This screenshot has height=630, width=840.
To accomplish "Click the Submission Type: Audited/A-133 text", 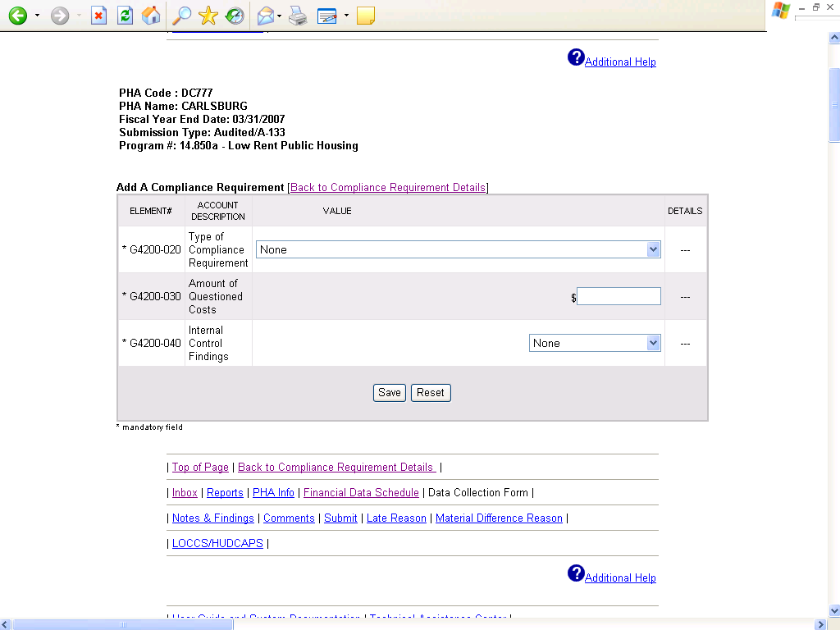I will (x=202, y=132).
